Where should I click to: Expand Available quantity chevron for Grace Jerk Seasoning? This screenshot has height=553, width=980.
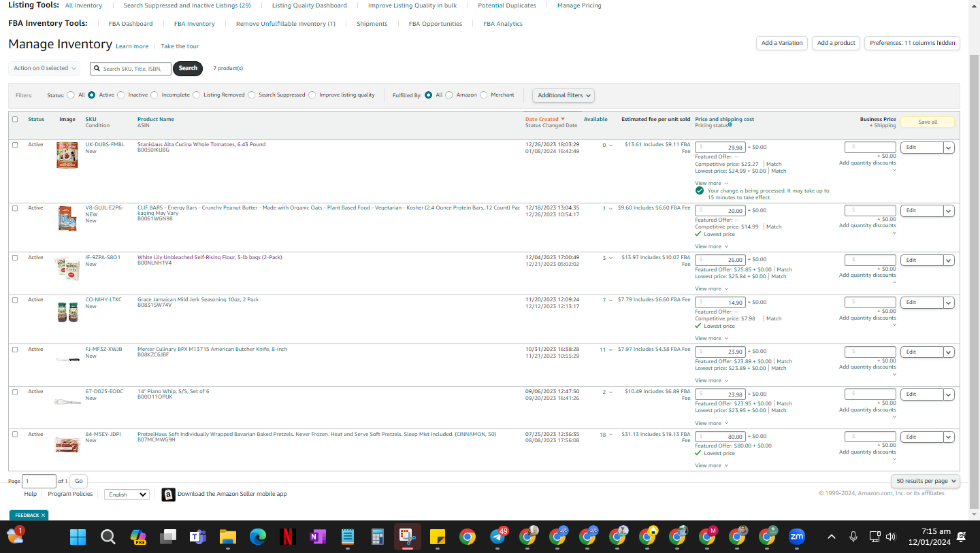610,300
